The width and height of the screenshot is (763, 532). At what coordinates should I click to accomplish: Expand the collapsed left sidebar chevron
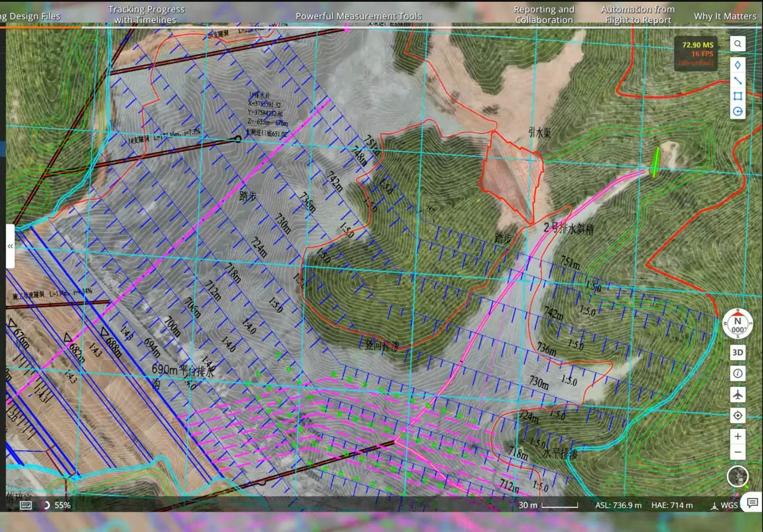click(10, 246)
